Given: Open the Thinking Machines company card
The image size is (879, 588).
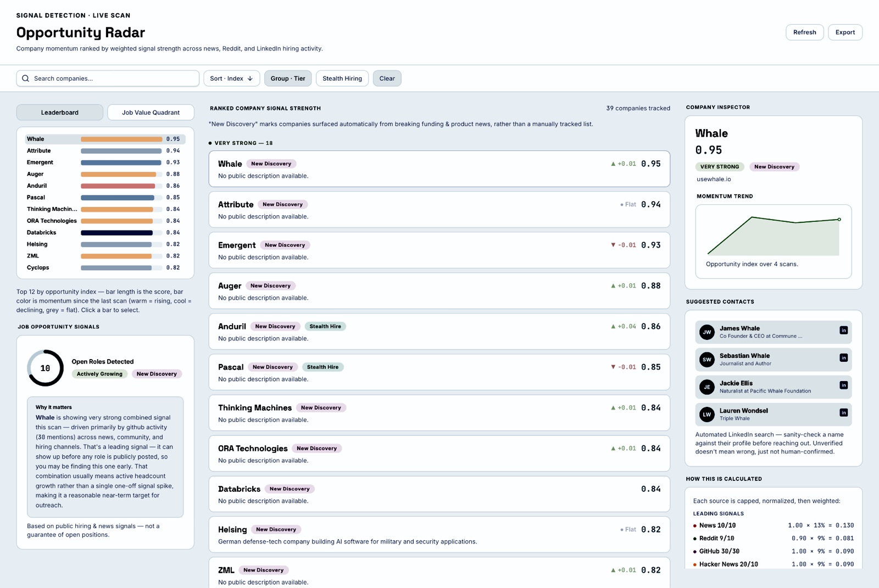Looking at the screenshot, I should coord(439,413).
